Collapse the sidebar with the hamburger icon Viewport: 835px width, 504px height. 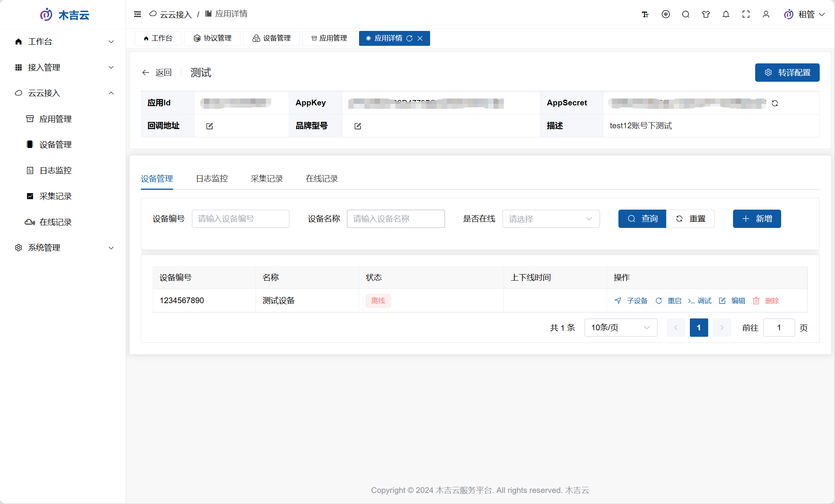(138, 14)
